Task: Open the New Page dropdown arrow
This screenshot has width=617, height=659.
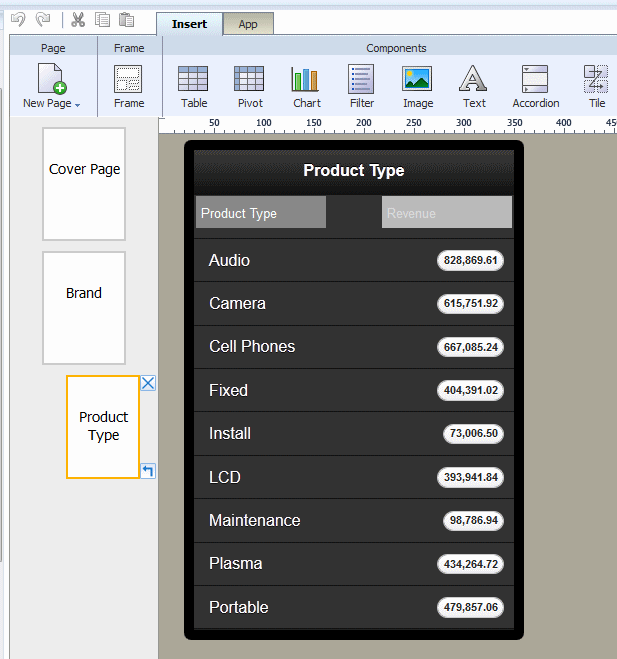Action: 77,105
